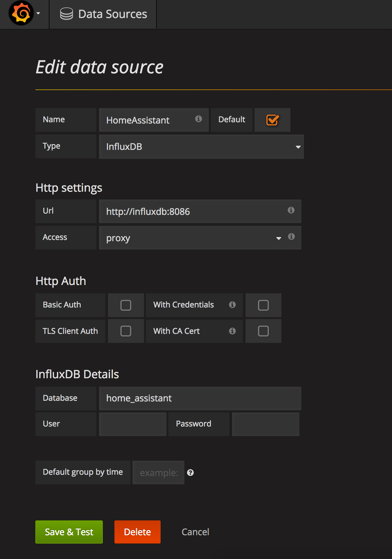Open the Grafana logo main menu
The image size is (392, 559).
point(21,14)
